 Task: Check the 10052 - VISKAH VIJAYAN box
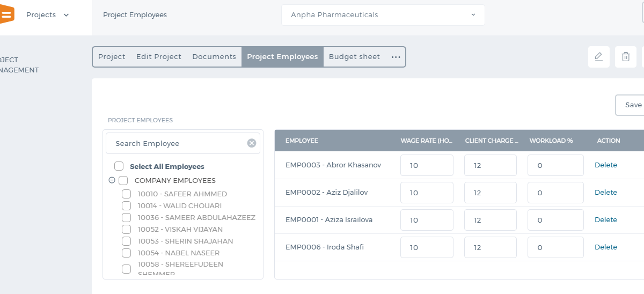[127, 229]
